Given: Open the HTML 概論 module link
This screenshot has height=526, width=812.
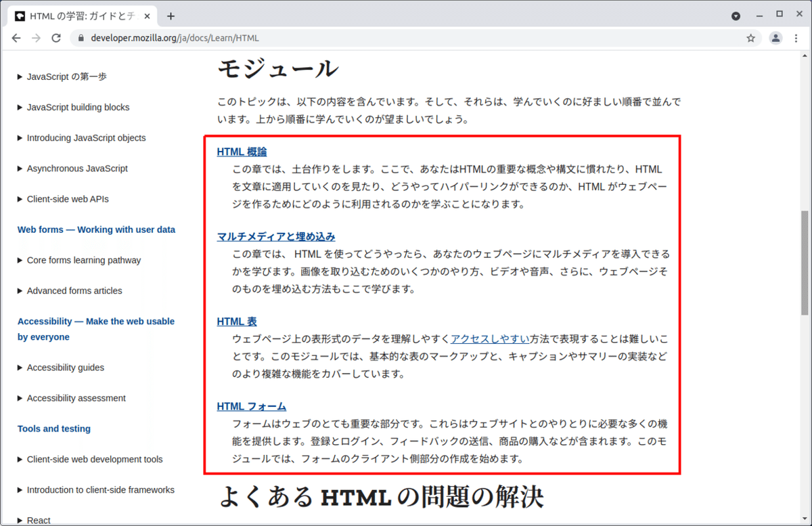Looking at the screenshot, I should (242, 152).
